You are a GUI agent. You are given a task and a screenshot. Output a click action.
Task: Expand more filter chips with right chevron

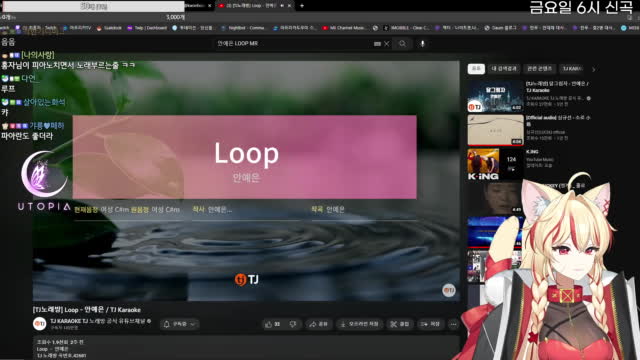pos(593,69)
